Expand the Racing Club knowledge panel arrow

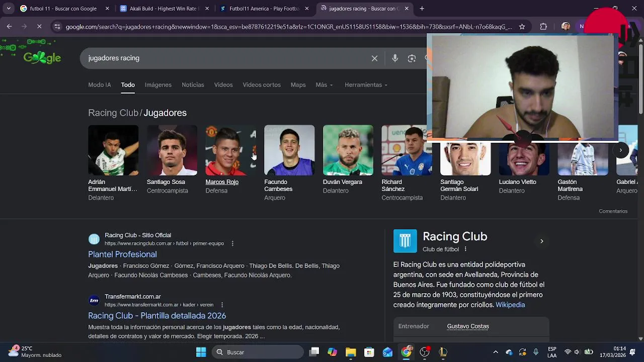(542, 241)
